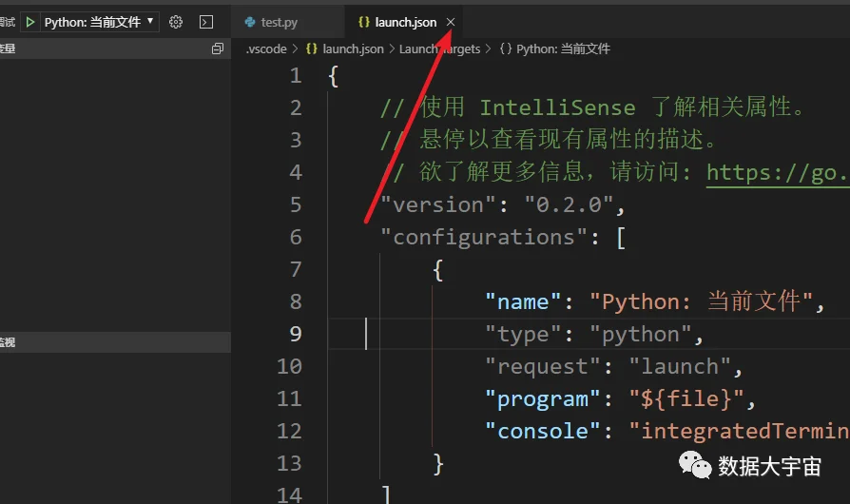Click the "0.2.0" version value
Image resolution: width=850 pixels, height=504 pixels.
pos(569,204)
